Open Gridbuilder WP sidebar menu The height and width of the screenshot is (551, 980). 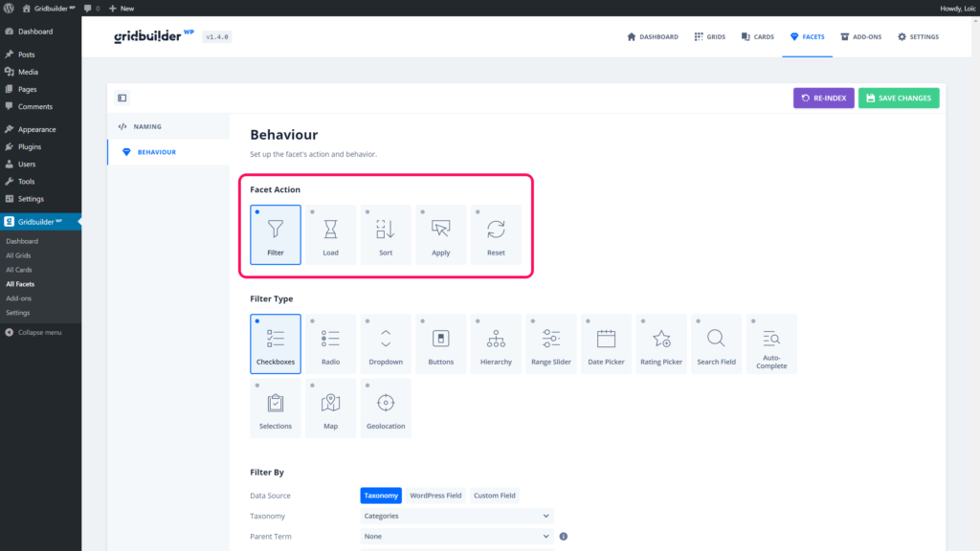40,222
